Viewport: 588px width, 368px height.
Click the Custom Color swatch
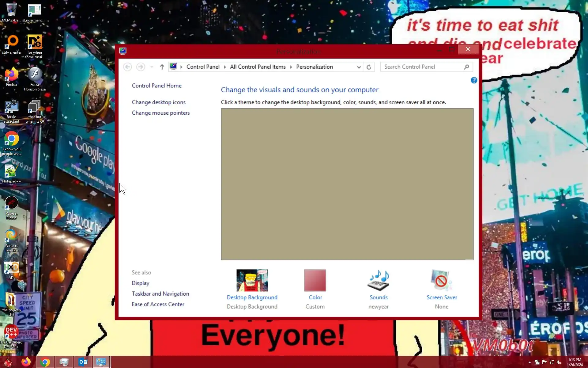coord(315,281)
